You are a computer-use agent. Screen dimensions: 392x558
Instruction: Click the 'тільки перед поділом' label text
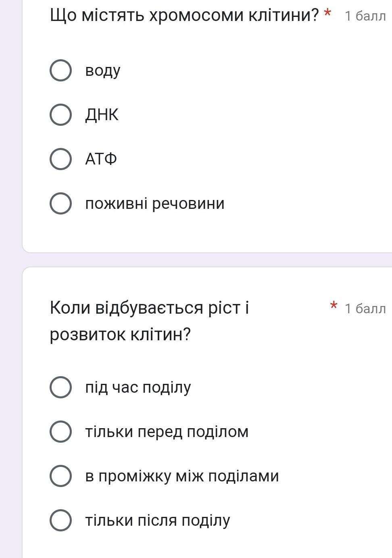167,432
